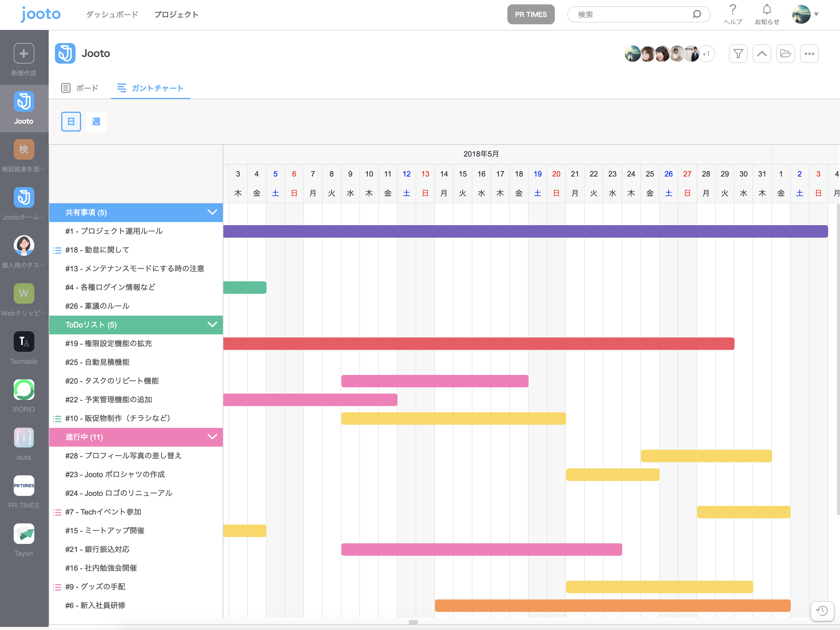Click the collapse-up chevron icon in header

761,54
